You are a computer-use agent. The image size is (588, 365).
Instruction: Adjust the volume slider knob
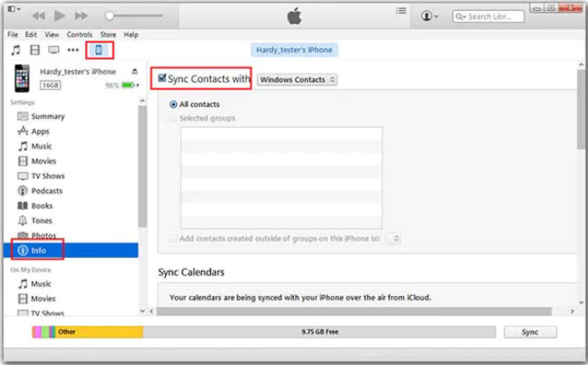click(x=110, y=16)
